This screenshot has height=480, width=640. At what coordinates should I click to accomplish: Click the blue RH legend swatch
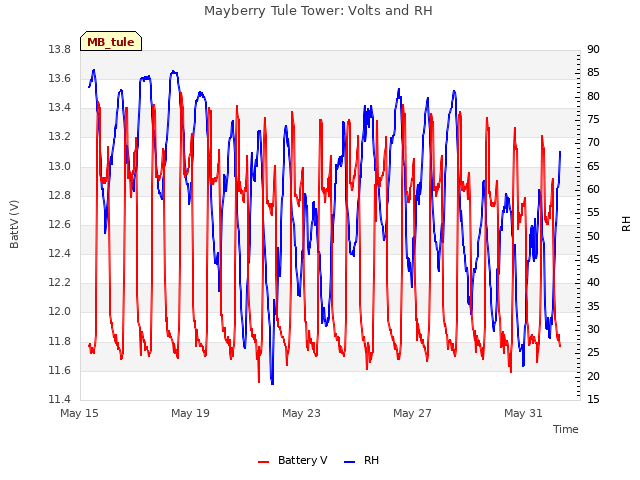pos(349,462)
